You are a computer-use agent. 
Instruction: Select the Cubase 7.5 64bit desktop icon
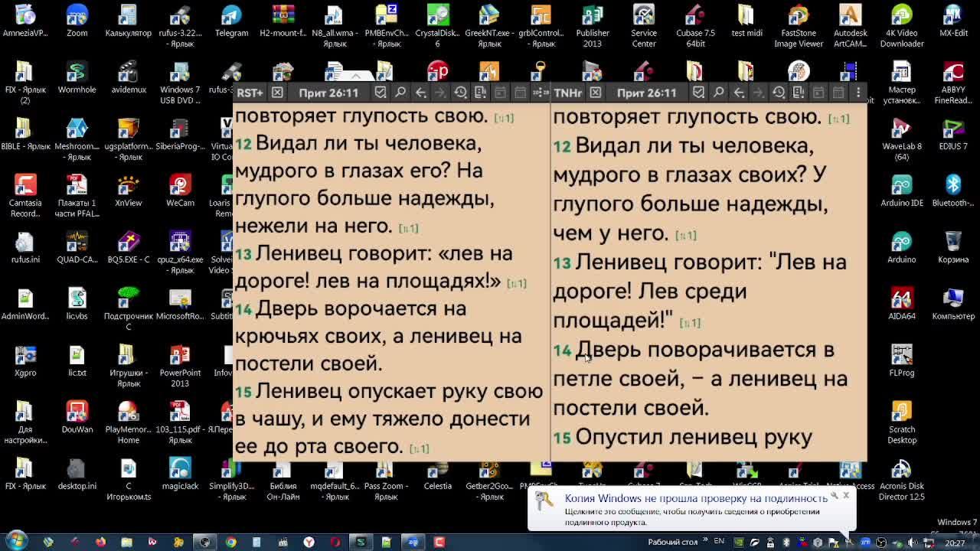coord(695,27)
